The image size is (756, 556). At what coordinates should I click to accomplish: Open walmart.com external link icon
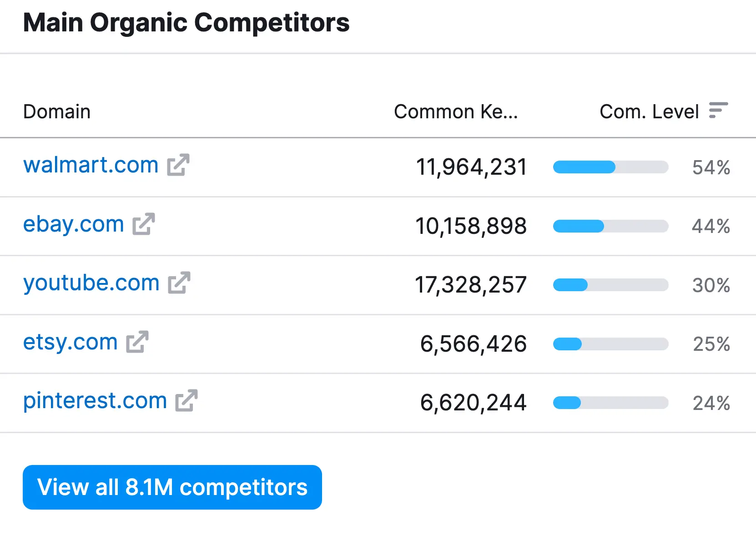[178, 165]
